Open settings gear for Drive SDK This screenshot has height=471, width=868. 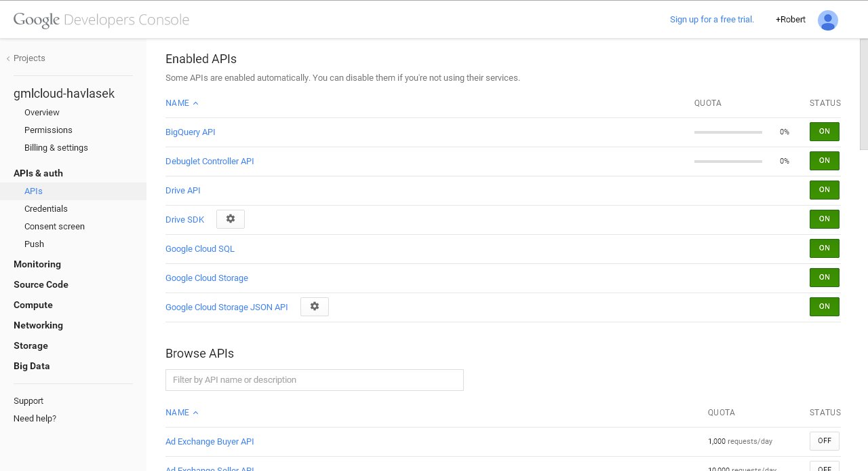(231, 219)
